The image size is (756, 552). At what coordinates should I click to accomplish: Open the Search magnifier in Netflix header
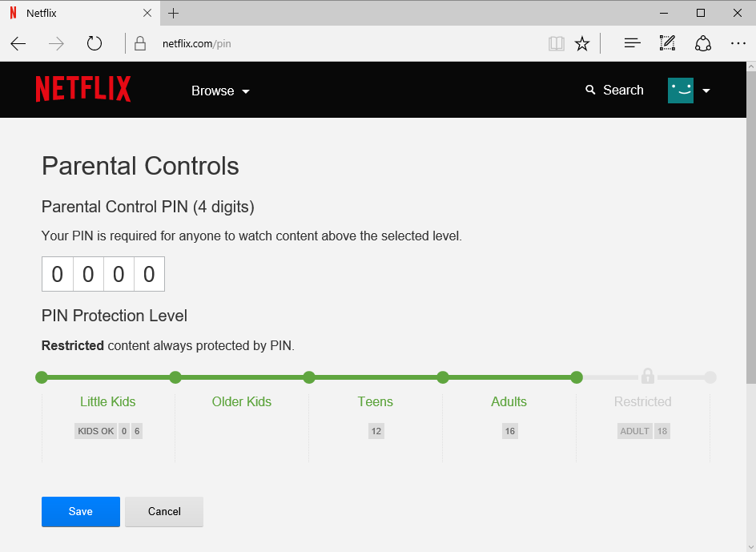(x=591, y=90)
